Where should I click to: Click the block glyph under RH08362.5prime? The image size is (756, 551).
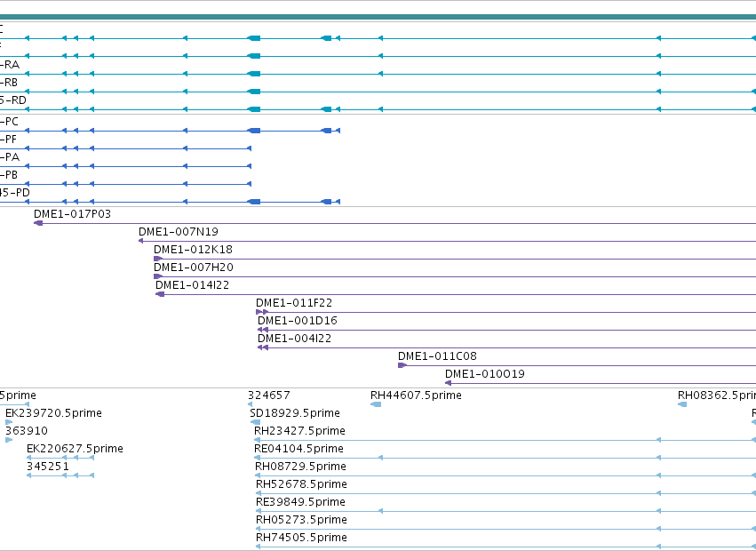pyautogui.click(x=682, y=404)
